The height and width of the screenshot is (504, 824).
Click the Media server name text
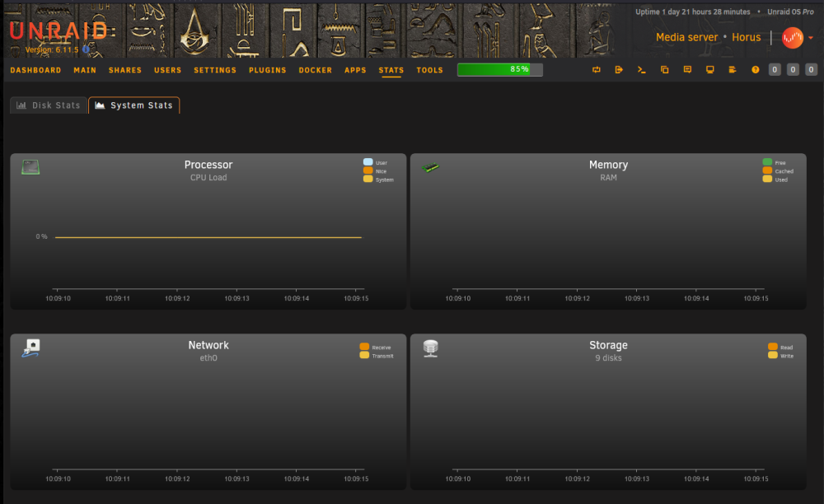tap(687, 37)
